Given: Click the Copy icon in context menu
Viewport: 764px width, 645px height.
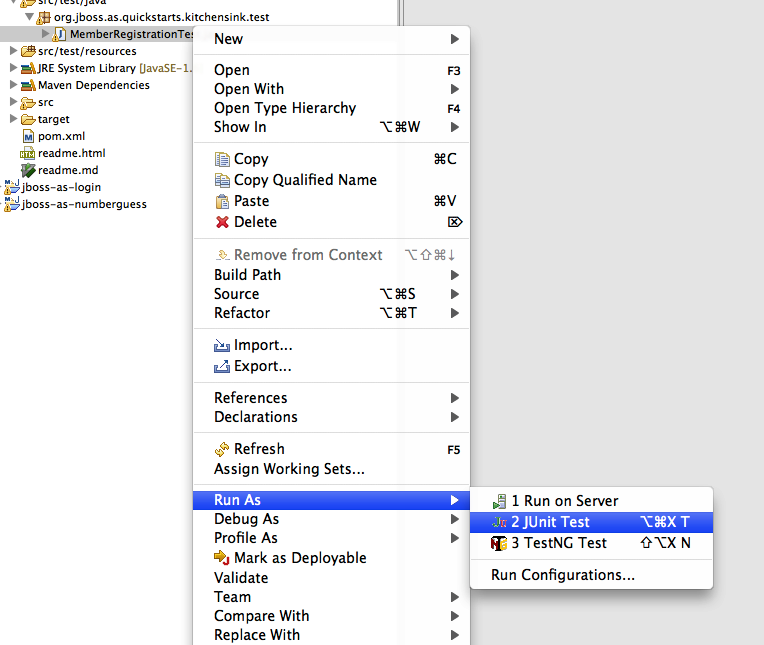Looking at the screenshot, I should 222,159.
